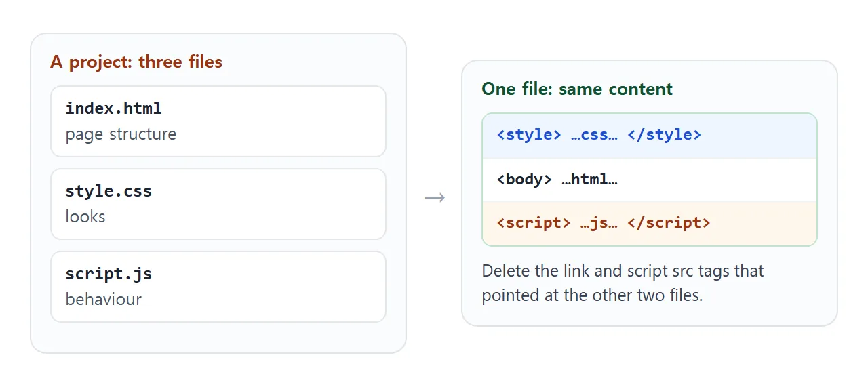This screenshot has height=389, width=868.
Task: Select the script.js file name
Action: tap(108, 274)
